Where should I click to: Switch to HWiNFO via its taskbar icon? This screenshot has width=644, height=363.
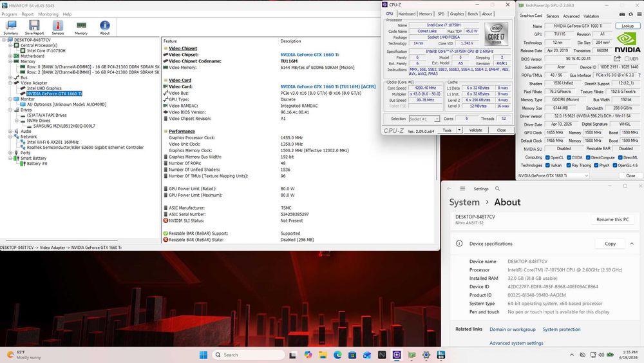click(x=441, y=355)
